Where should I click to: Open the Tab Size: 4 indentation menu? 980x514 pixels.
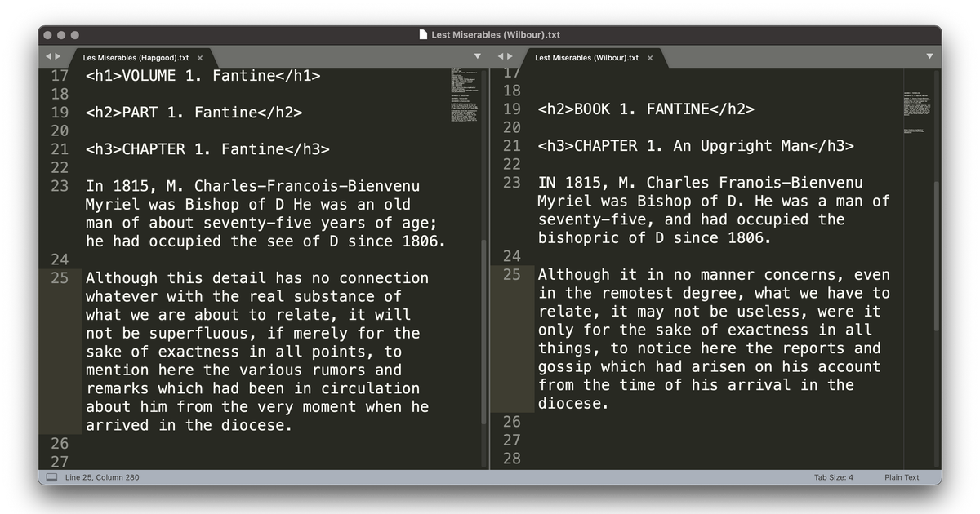833,477
